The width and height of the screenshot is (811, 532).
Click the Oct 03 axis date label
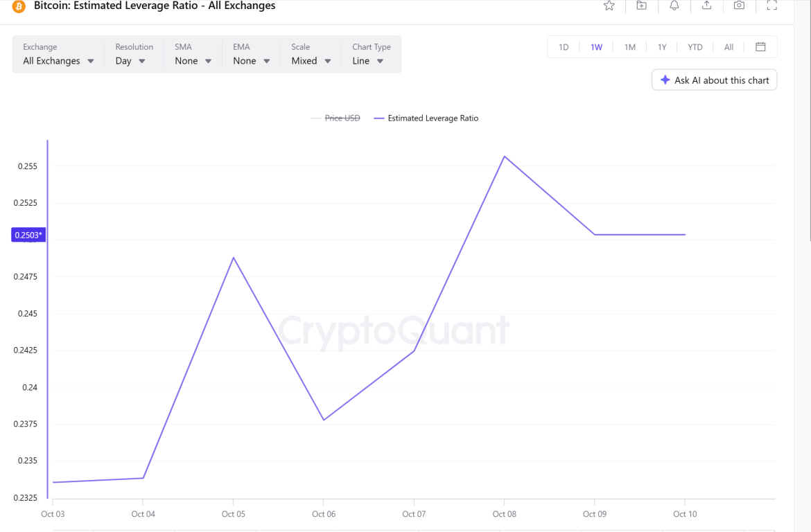(x=53, y=514)
